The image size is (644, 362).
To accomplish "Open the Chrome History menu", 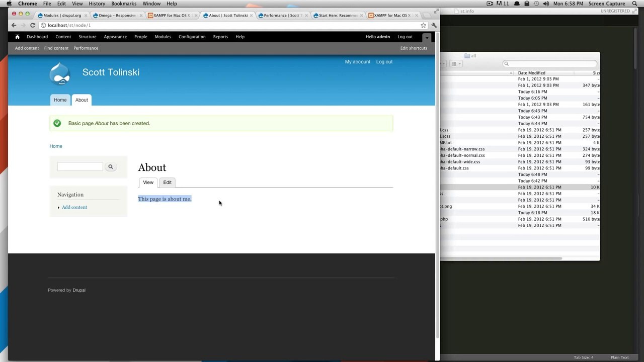I will (97, 4).
